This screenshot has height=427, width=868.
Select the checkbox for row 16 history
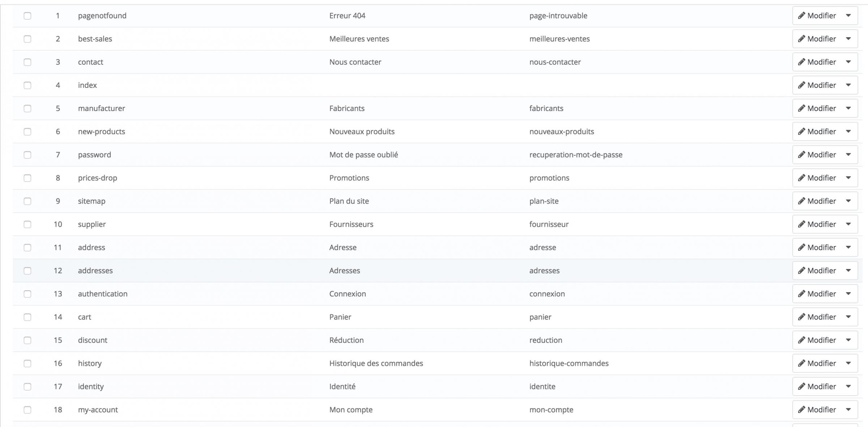(27, 363)
